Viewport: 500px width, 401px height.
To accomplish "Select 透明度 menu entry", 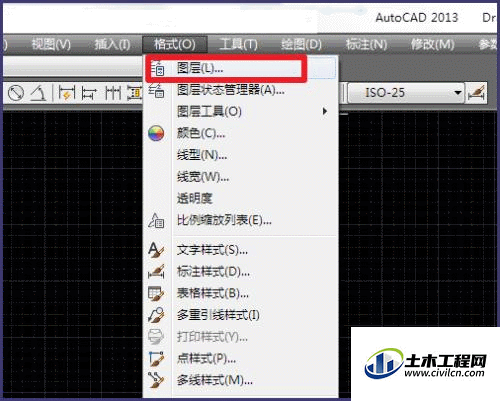I will click(x=240, y=198).
